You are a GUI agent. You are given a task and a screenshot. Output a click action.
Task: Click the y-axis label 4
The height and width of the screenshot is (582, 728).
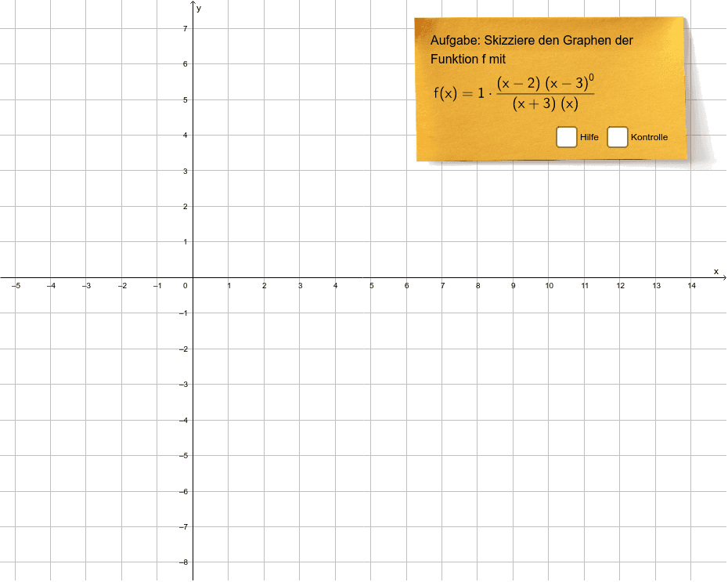pos(186,136)
